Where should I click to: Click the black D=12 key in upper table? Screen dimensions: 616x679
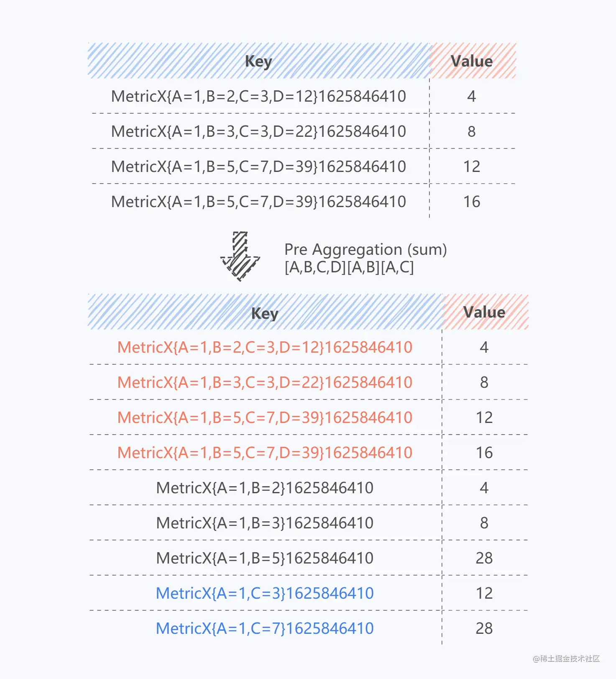point(258,96)
